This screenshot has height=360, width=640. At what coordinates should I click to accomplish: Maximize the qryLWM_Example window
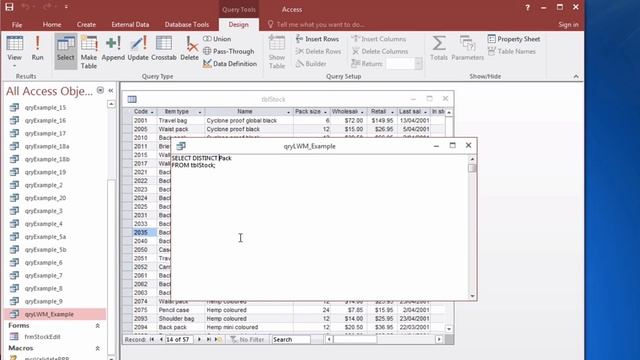pyautogui.click(x=452, y=145)
